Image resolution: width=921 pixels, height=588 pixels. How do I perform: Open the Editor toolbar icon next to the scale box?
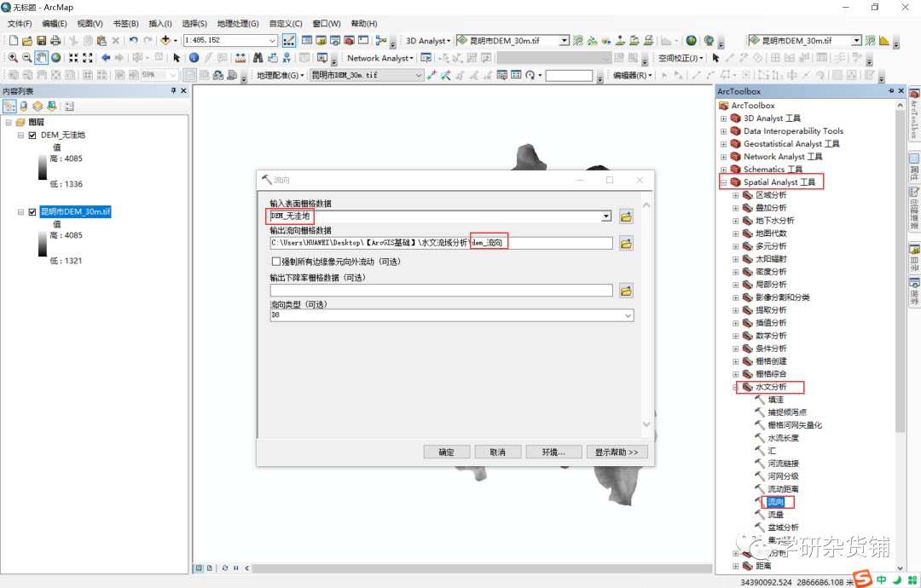point(288,41)
